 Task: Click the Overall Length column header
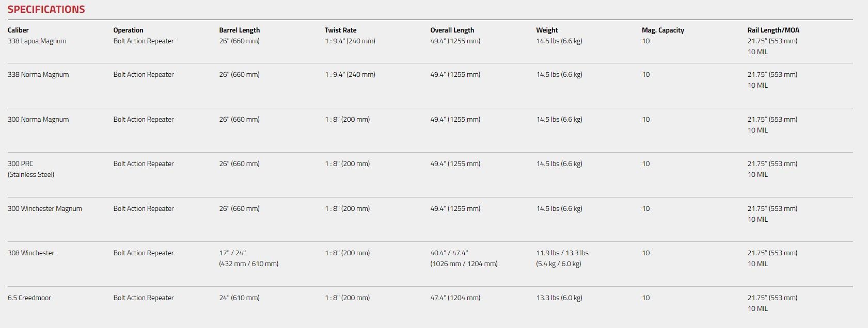point(452,30)
